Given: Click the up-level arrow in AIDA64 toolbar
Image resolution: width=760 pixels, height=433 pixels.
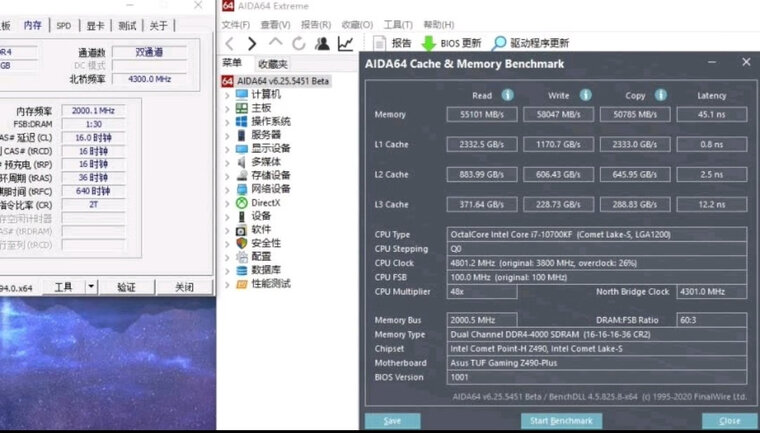Looking at the screenshot, I should 275,43.
